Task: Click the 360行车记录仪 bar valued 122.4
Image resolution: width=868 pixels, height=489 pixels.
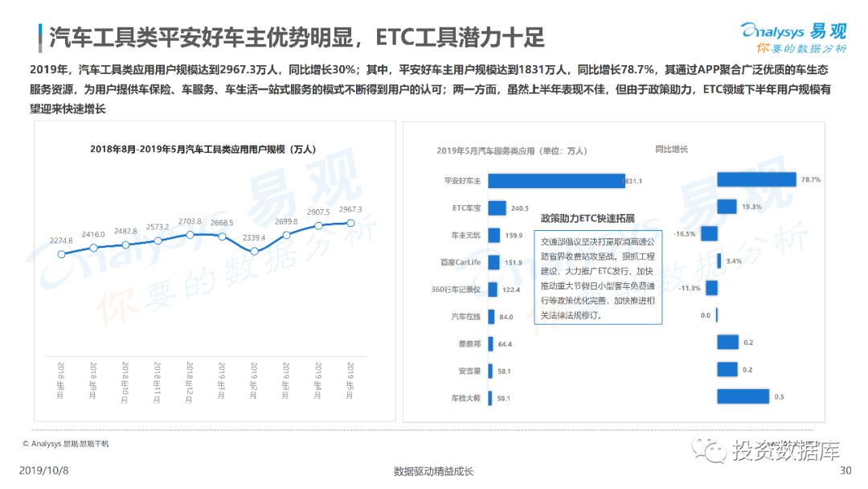Action: (x=492, y=289)
